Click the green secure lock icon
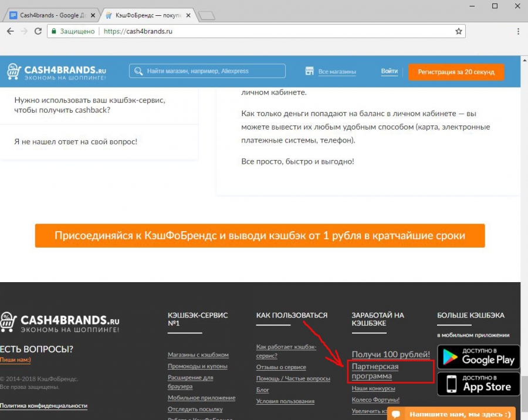Viewport: 528px width, 420px height. coord(53,31)
